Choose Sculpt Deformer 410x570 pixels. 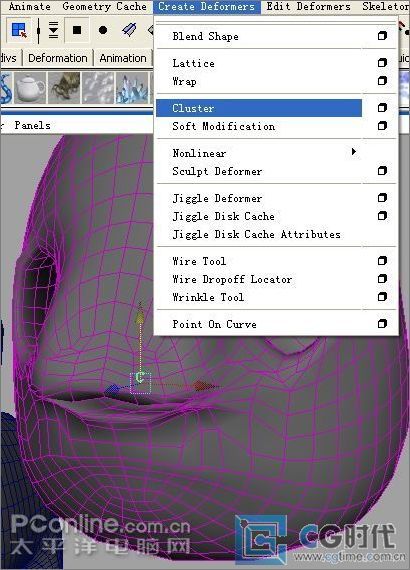point(217,171)
